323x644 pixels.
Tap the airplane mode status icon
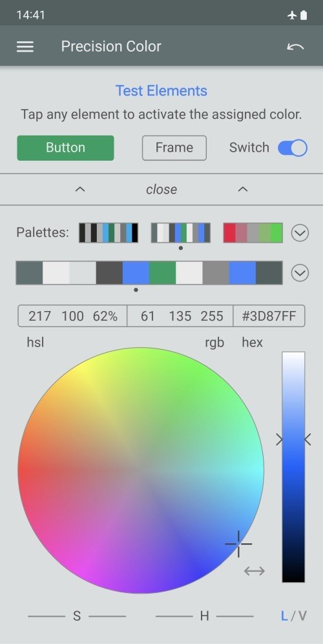tap(292, 15)
